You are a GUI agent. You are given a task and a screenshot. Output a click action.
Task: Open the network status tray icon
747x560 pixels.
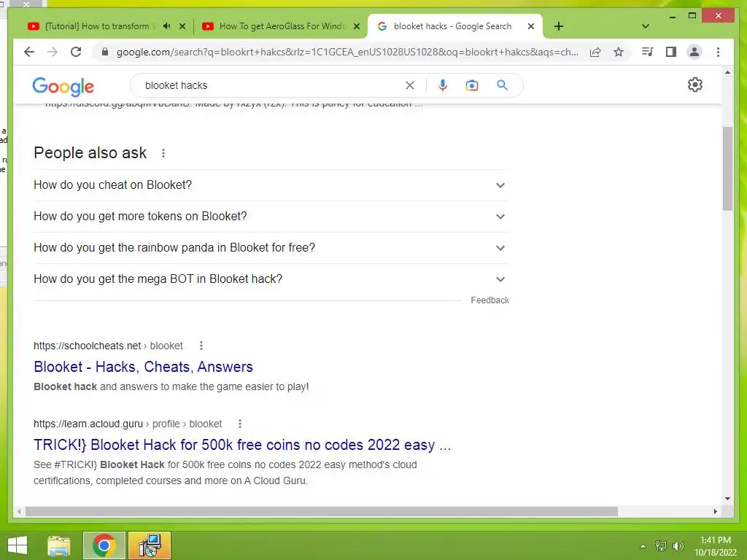[x=661, y=546]
